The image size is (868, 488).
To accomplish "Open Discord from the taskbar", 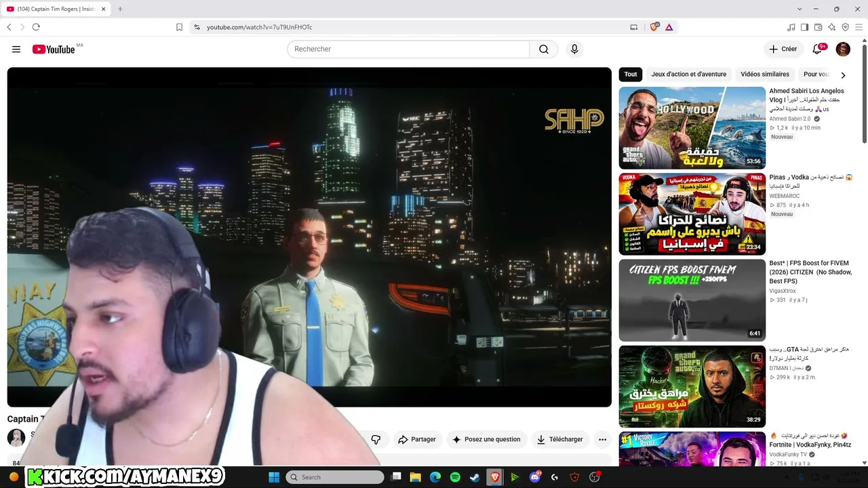I will pos(535,477).
